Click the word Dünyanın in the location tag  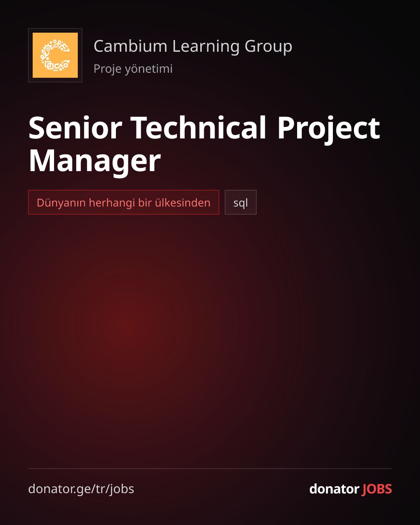pos(61,203)
